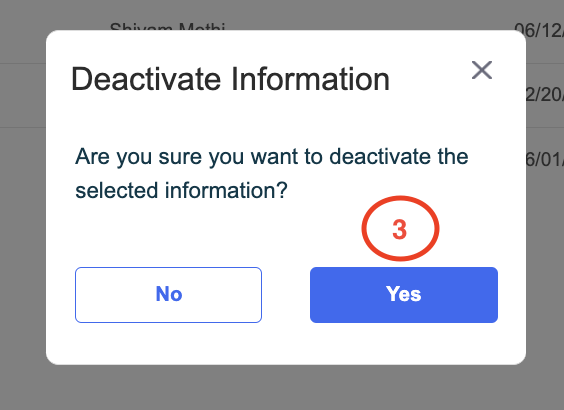Screen dimensions: 564x410
Task: Click the partially hidden 2/20 date cell
Action: coord(545,95)
